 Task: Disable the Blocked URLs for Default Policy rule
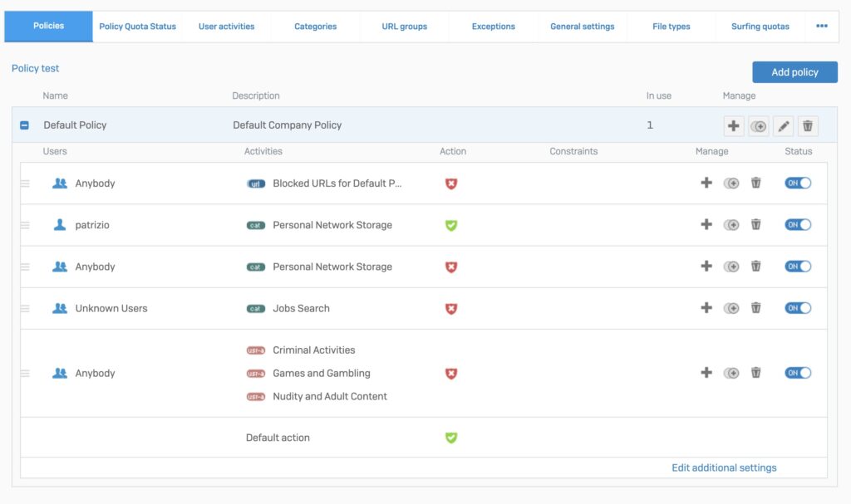coord(797,183)
